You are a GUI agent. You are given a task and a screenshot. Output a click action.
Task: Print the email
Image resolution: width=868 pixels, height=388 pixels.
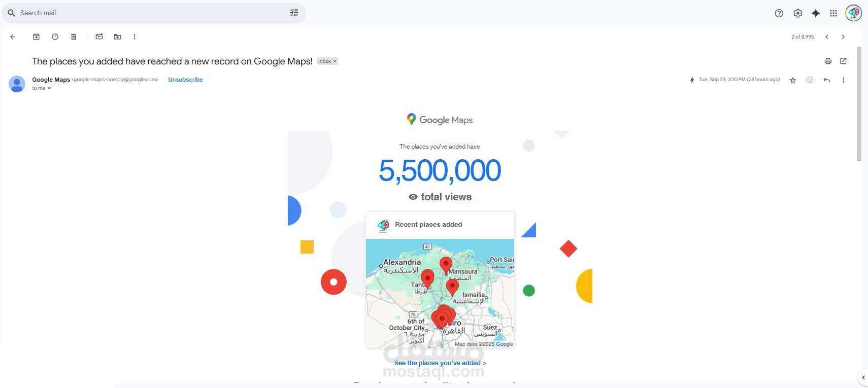pos(828,61)
